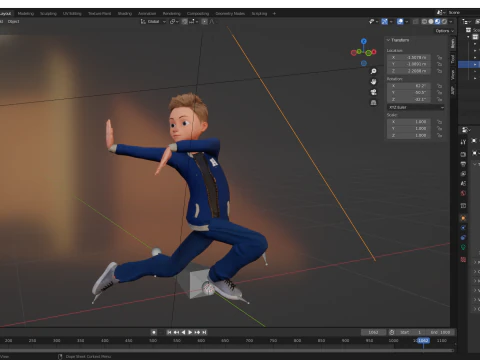Click Rotation Y value field

pos(409,93)
